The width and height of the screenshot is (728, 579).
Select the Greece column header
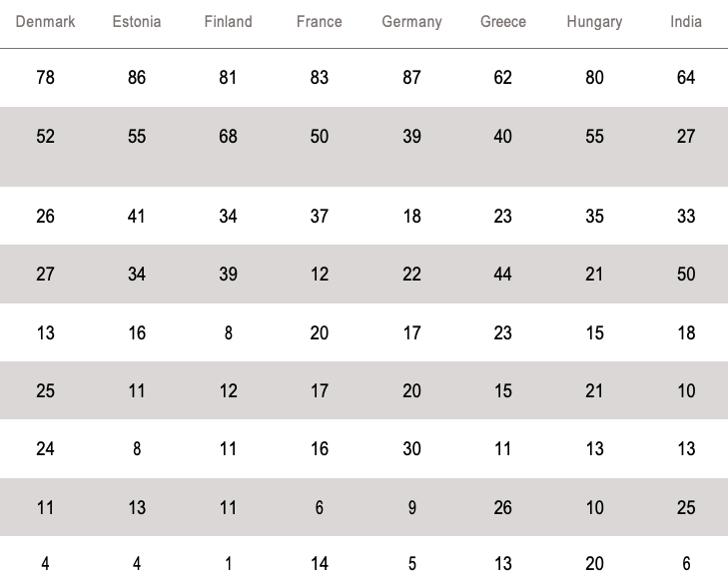pos(503,22)
